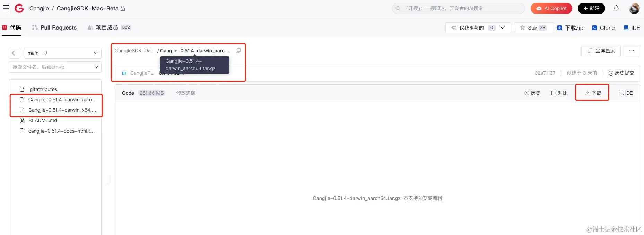644x235 pixels.
Task: Click the star count 38
Action: (x=542, y=28)
